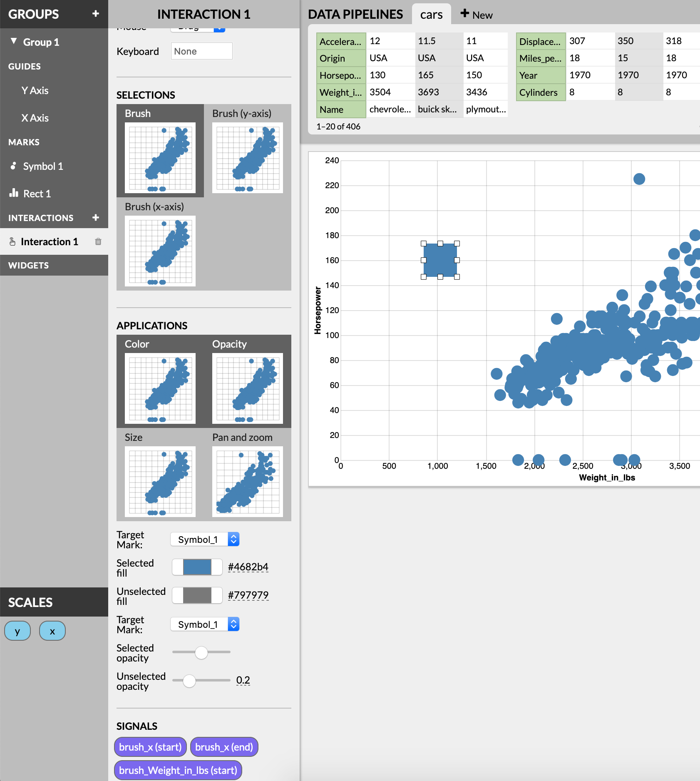
Task: Switch to the cars pipeline tab
Action: coord(431,15)
